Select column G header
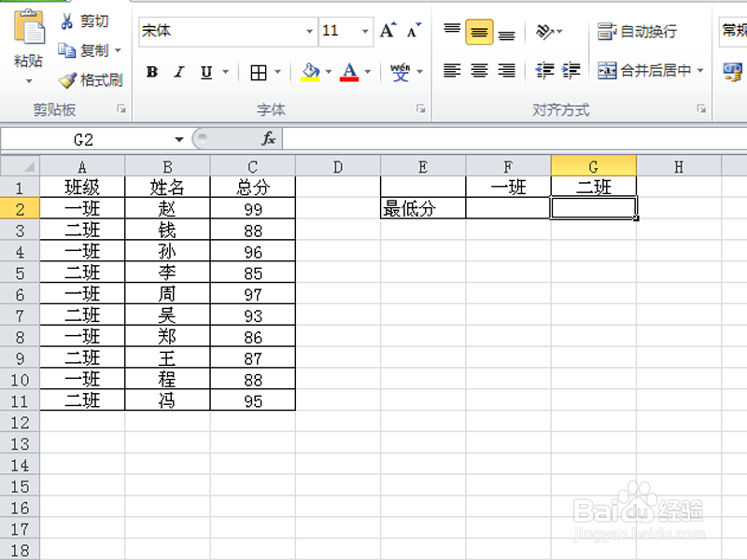The image size is (747, 560). [x=594, y=167]
